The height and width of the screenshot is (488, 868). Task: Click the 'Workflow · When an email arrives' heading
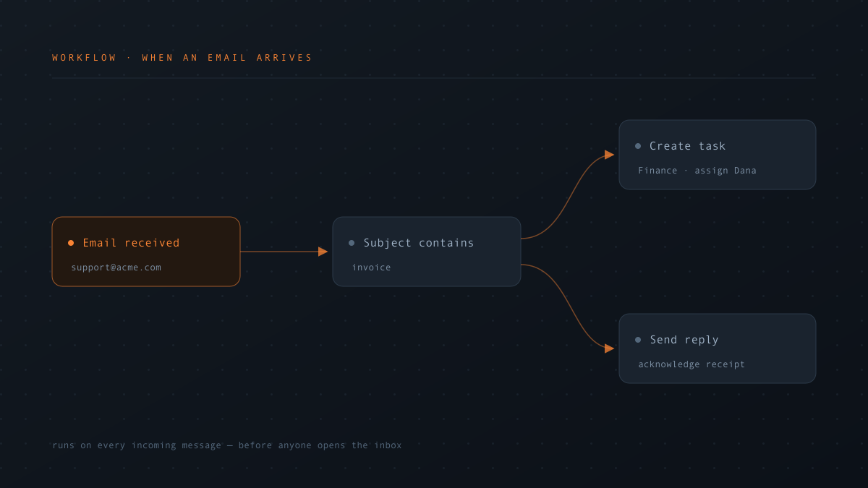coord(182,58)
